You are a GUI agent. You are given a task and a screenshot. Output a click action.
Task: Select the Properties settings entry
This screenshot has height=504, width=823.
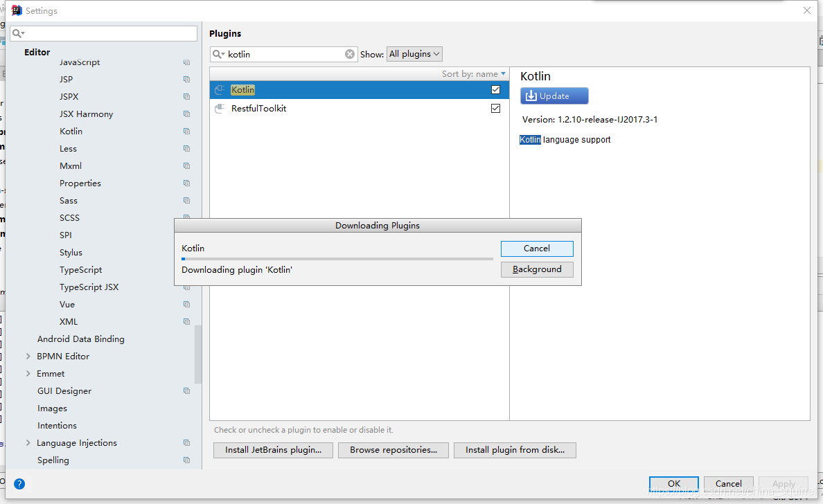point(80,183)
